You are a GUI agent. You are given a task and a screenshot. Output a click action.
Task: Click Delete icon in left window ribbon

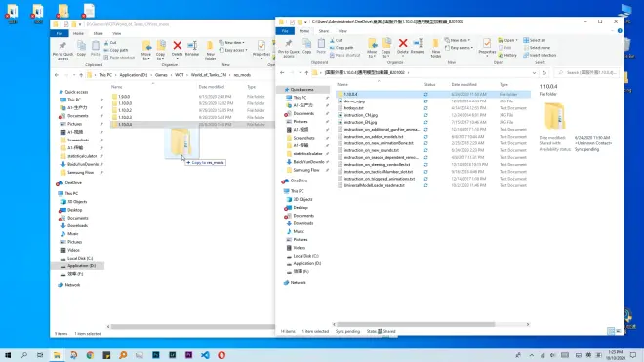coord(177,48)
